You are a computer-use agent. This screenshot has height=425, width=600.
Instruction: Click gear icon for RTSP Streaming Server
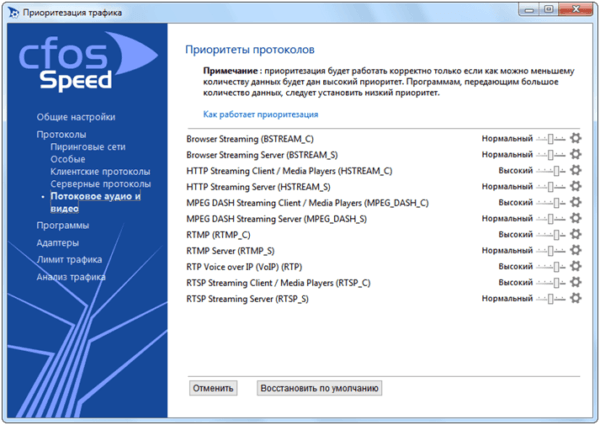pyautogui.click(x=576, y=298)
